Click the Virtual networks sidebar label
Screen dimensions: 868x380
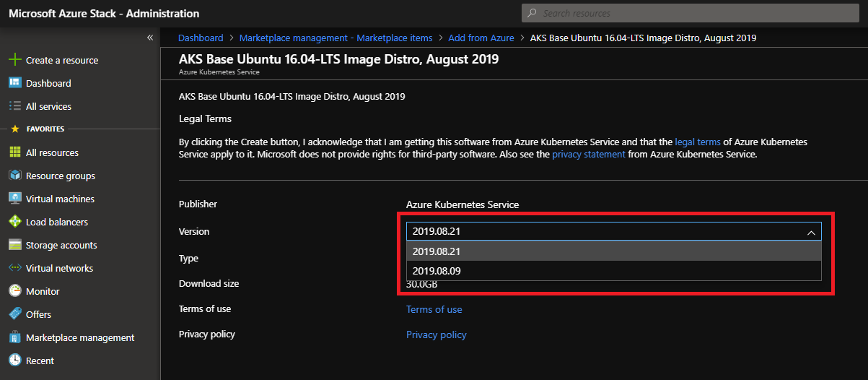[x=59, y=268]
